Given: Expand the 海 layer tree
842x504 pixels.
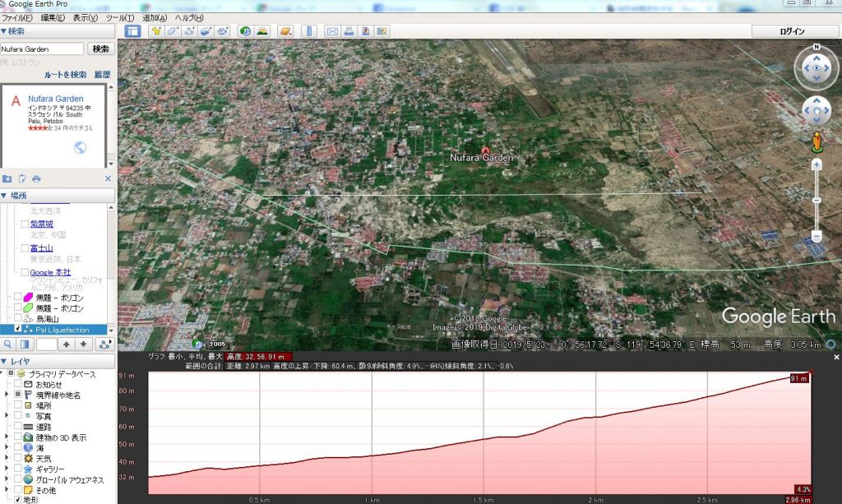Looking at the screenshot, I should pyautogui.click(x=7, y=447).
